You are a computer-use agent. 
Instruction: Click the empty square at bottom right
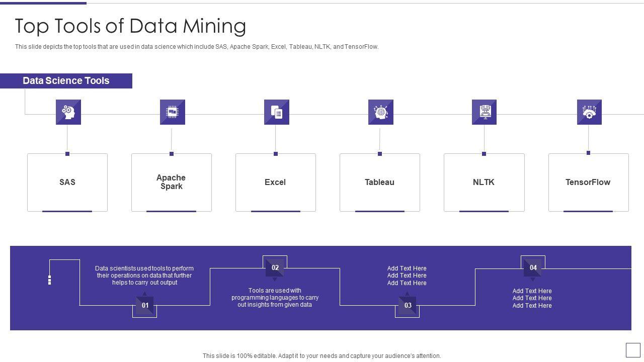(x=632, y=350)
